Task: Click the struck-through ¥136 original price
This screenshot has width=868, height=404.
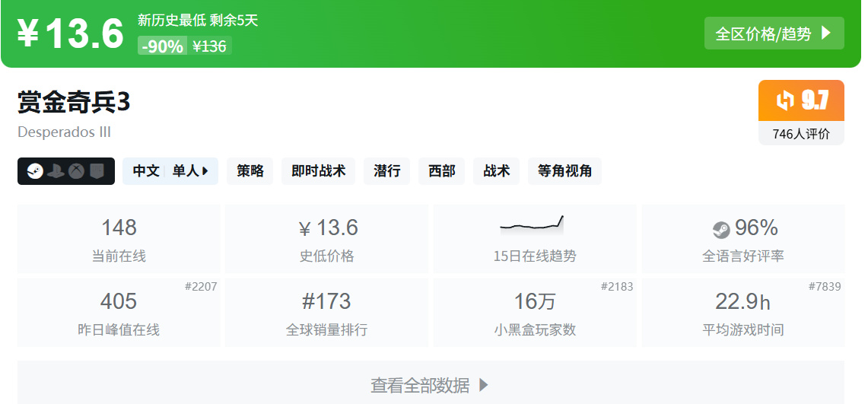Action: [x=209, y=46]
